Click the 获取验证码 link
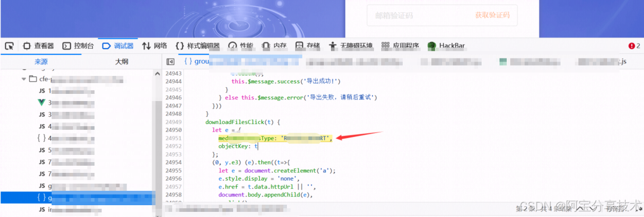The image size is (644, 217). coord(492,15)
